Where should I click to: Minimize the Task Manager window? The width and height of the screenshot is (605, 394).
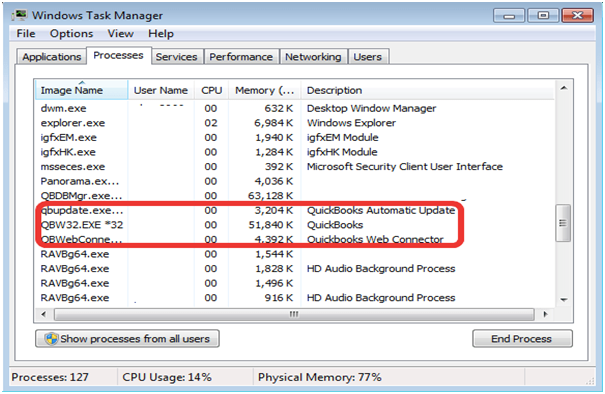pos(509,16)
